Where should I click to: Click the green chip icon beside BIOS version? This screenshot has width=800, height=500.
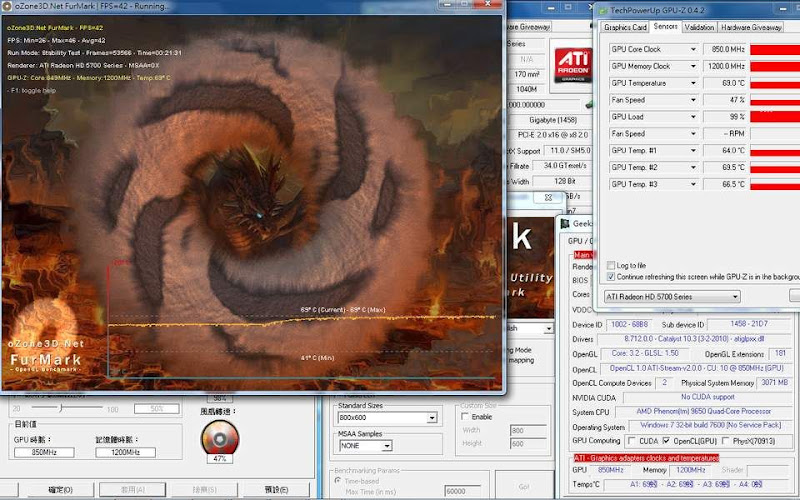coord(590,104)
